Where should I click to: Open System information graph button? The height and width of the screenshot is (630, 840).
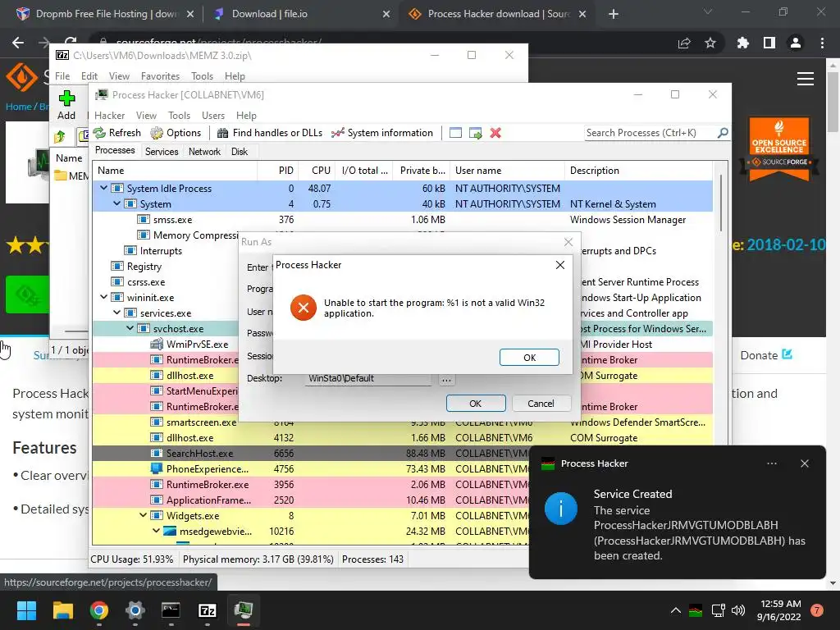point(382,133)
